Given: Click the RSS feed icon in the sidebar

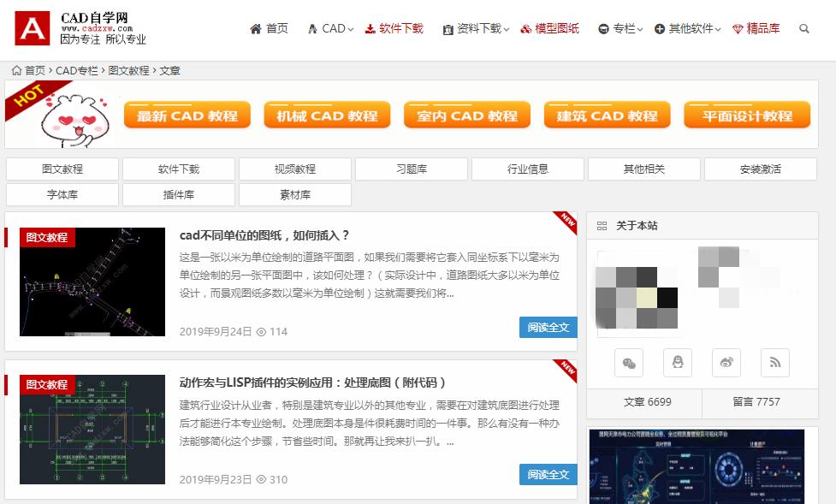Looking at the screenshot, I should click(774, 363).
